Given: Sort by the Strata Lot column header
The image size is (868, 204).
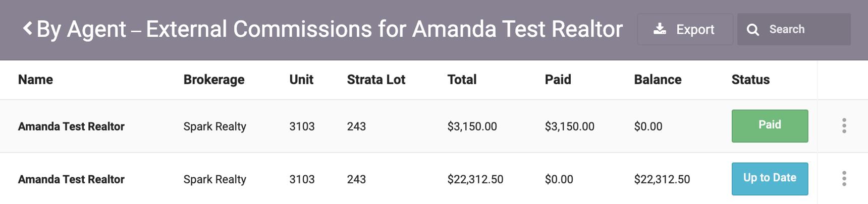Looking at the screenshot, I should [x=376, y=80].
